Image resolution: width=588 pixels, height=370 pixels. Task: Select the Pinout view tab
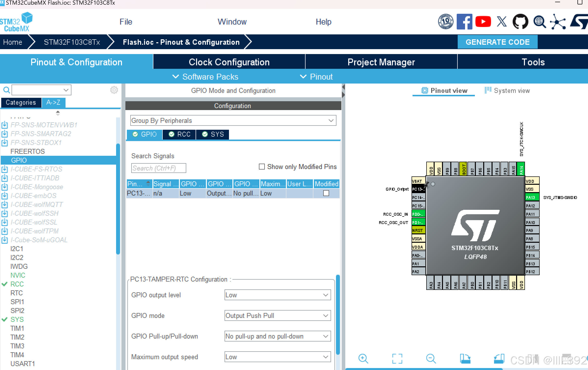coord(444,91)
